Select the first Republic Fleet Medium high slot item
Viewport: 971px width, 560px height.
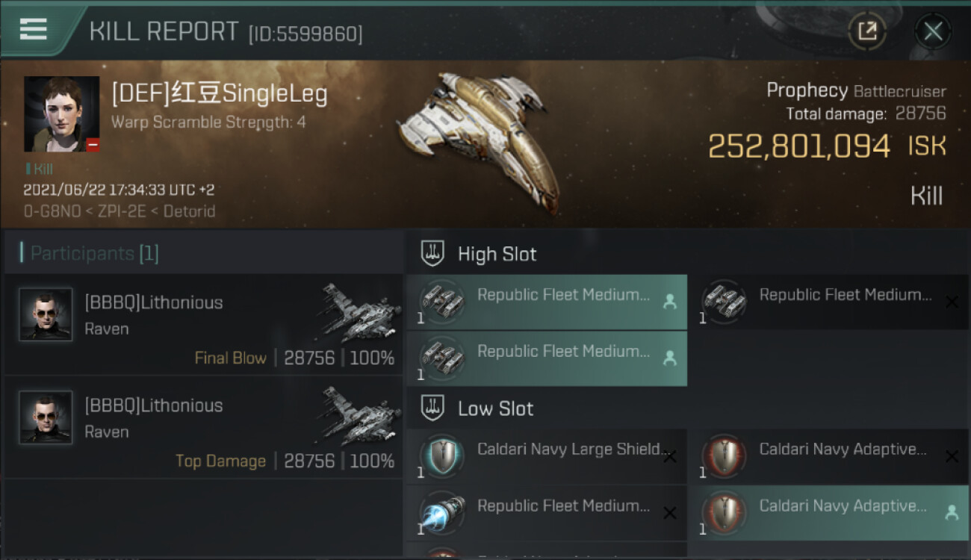tap(547, 301)
